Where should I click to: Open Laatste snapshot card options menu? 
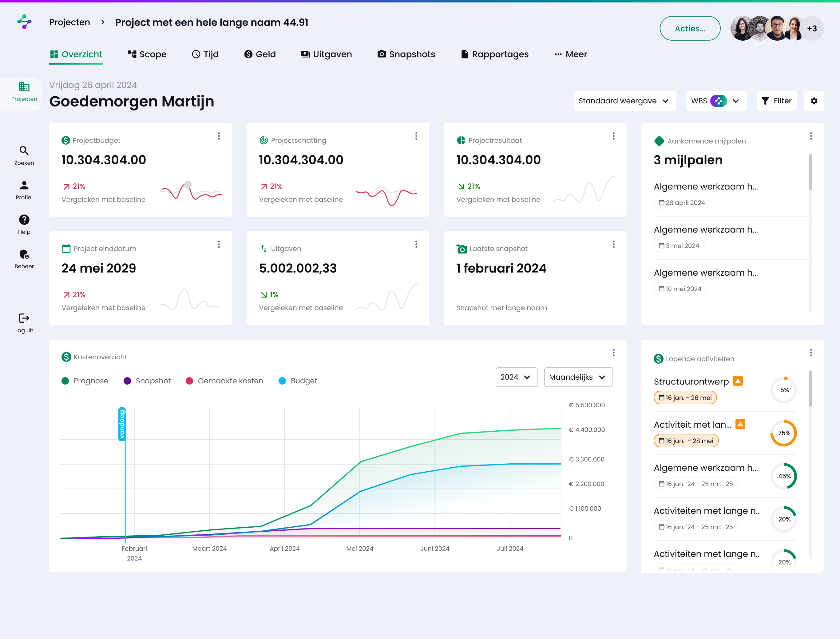(x=613, y=244)
